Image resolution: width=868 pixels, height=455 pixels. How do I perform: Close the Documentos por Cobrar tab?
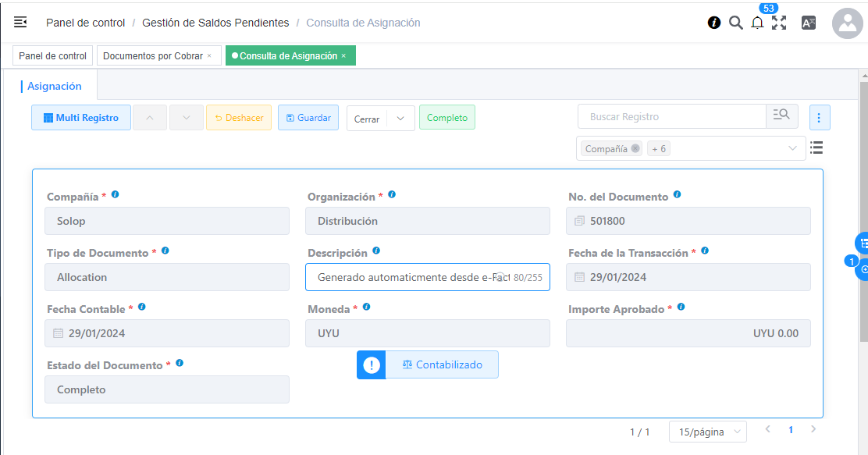[209, 56]
